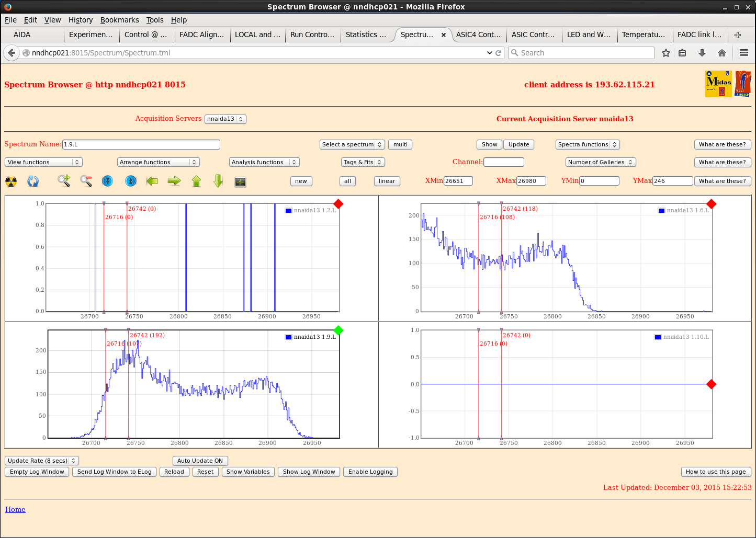Click the yellow radiation hazard icon
Screen dimensions: 756x538
coord(11,181)
